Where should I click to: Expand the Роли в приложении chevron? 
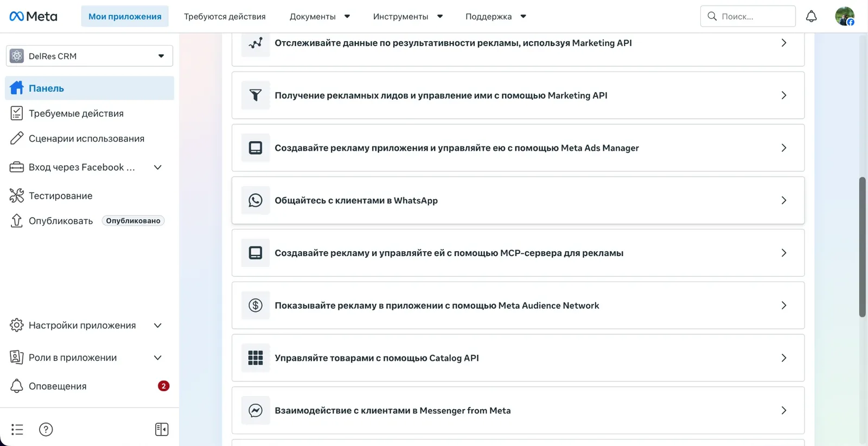pyautogui.click(x=158, y=358)
